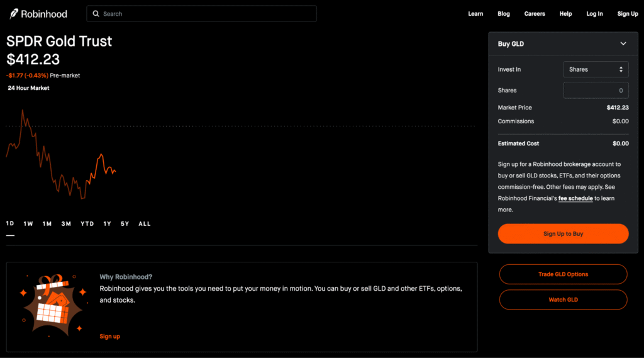The height and width of the screenshot is (358, 644).
Task: Open the Help link
Action: pos(565,14)
